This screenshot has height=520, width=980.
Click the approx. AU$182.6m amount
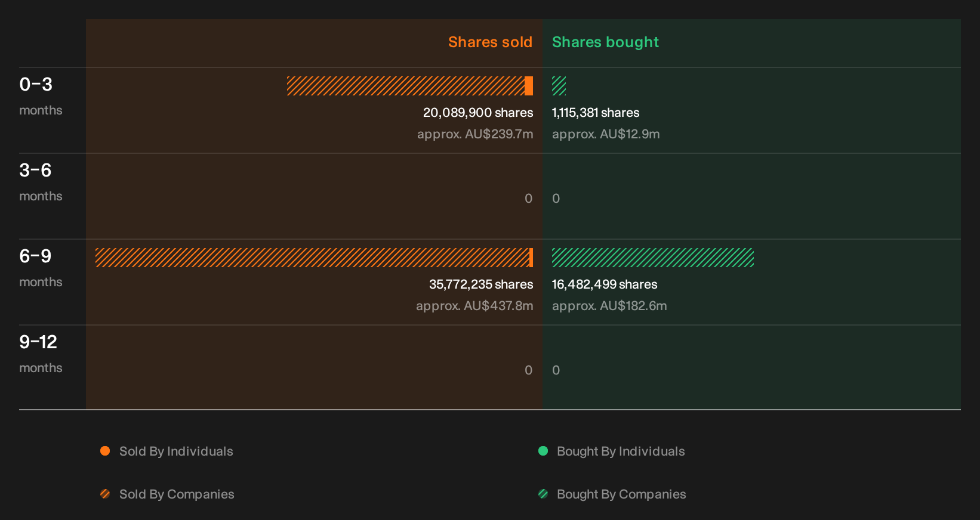point(609,306)
